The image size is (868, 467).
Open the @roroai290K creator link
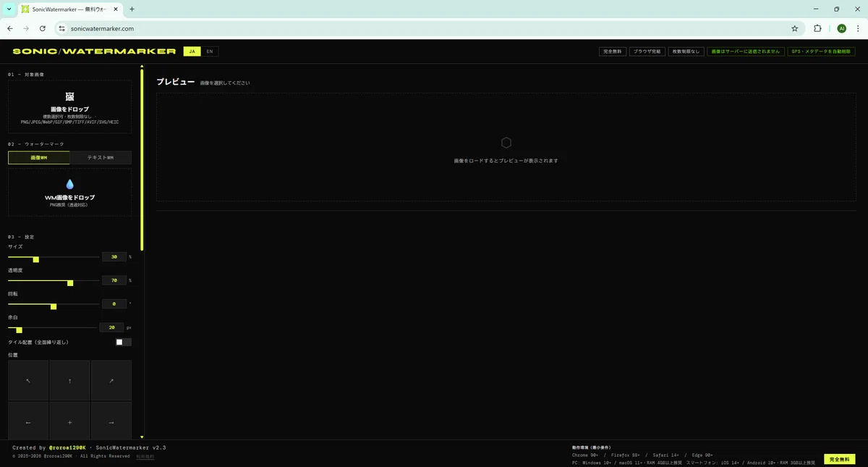click(x=67, y=447)
